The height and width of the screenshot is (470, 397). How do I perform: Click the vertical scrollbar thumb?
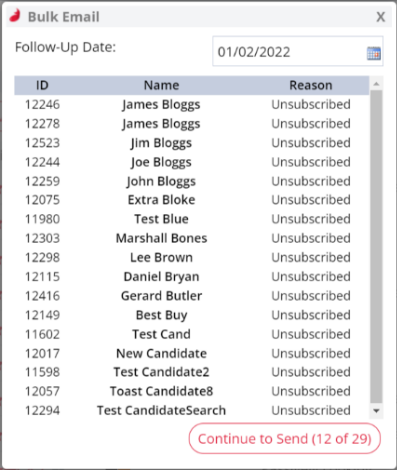coord(376,247)
